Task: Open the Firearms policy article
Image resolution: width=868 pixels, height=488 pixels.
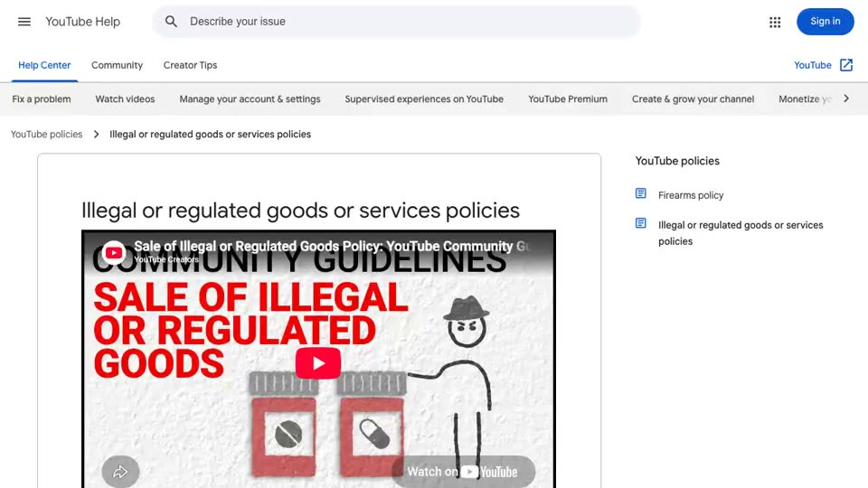Action: pos(690,195)
